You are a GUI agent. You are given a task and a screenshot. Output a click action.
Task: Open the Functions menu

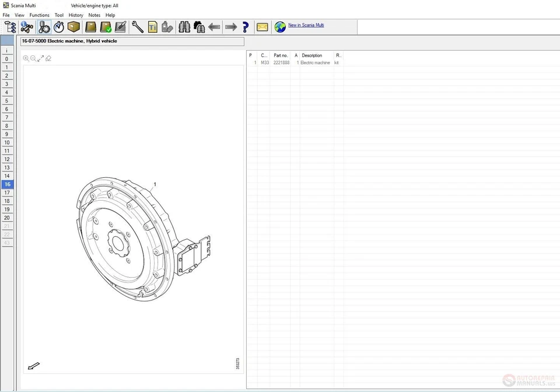[39, 15]
